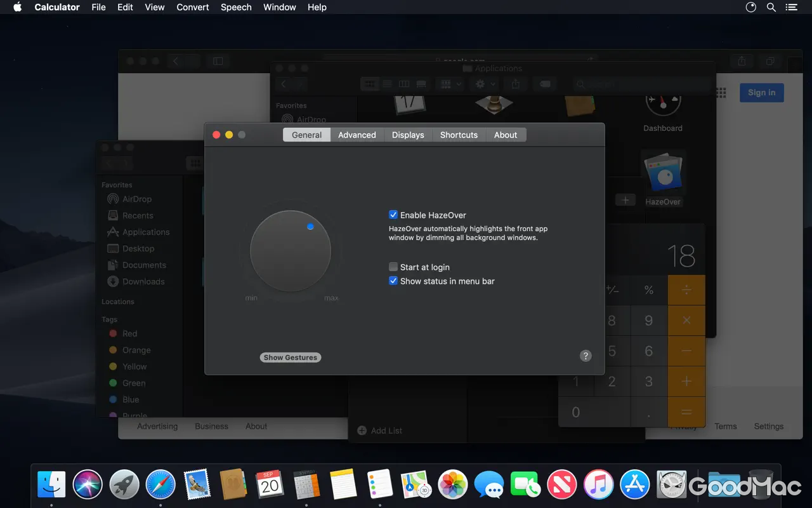Click the help question mark button
The image size is (812, 508).
pyautogui.click(x=586, y=356)
